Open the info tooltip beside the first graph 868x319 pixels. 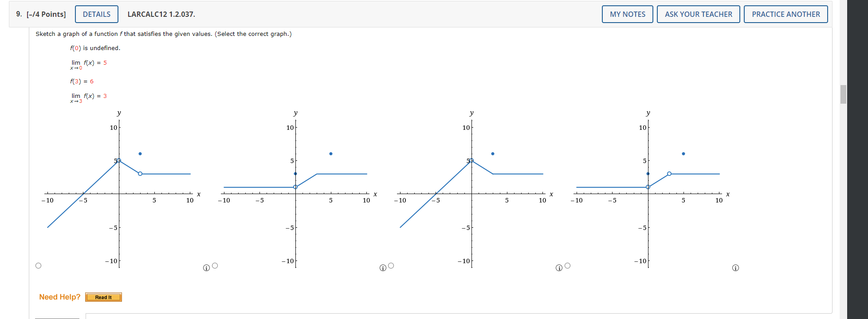pyautogui.click(x=205, y=268)
